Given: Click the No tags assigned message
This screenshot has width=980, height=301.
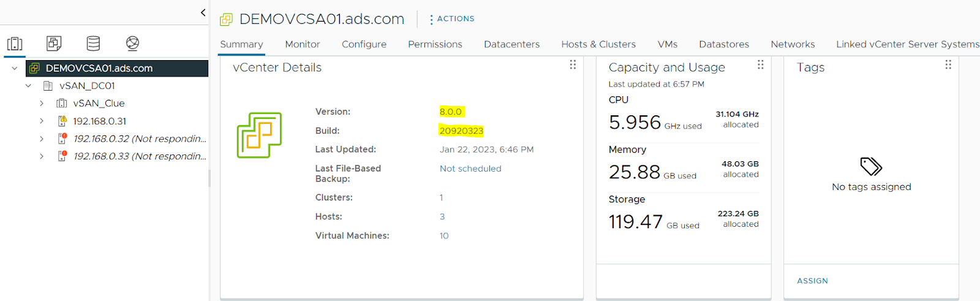Looking at the screenshot, I should click(x=871, y=187).
